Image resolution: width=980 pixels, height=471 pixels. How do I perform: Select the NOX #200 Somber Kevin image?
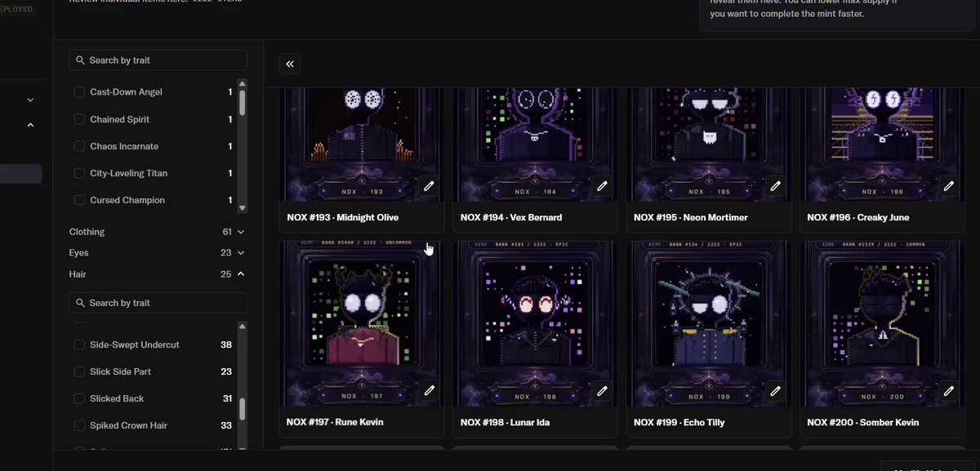click(882, 322)
